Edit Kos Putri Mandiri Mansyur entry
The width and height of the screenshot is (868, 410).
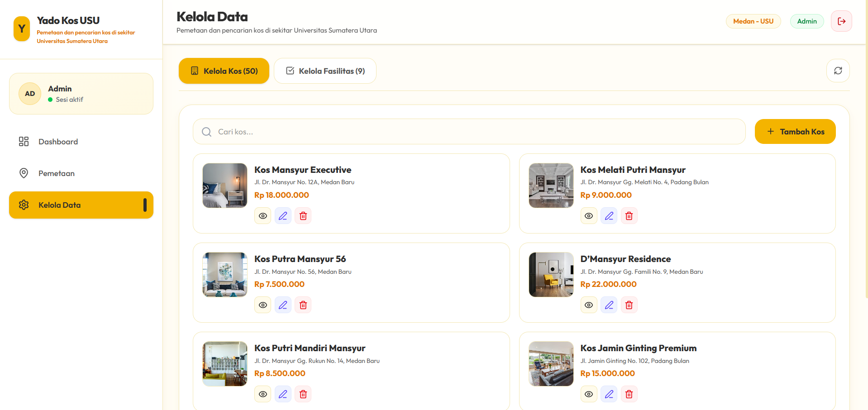(283, 394)
